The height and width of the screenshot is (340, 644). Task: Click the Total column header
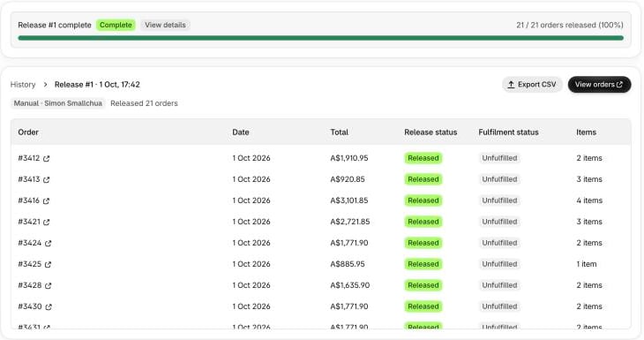point(340,132)
